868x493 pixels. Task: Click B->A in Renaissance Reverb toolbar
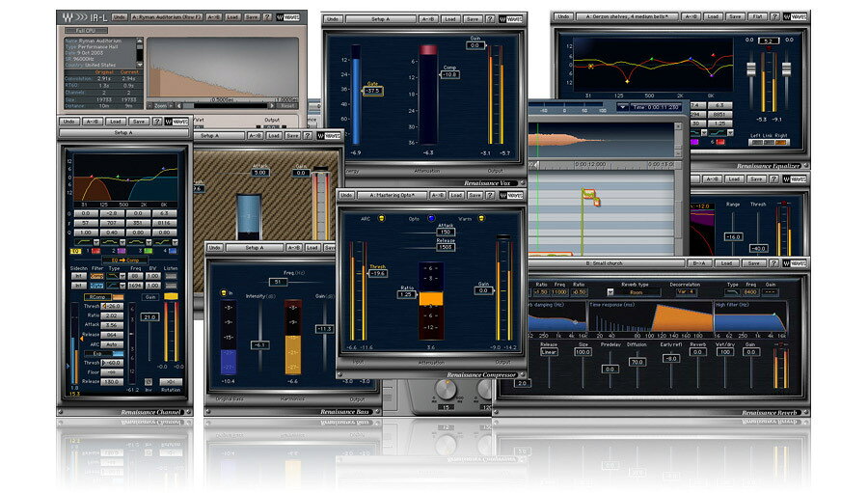697,263
